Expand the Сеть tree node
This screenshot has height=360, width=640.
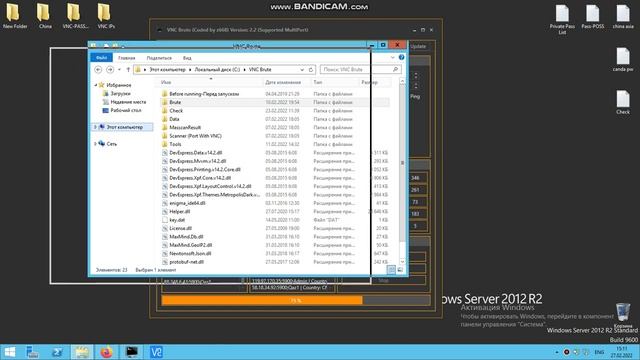point(96,144)
